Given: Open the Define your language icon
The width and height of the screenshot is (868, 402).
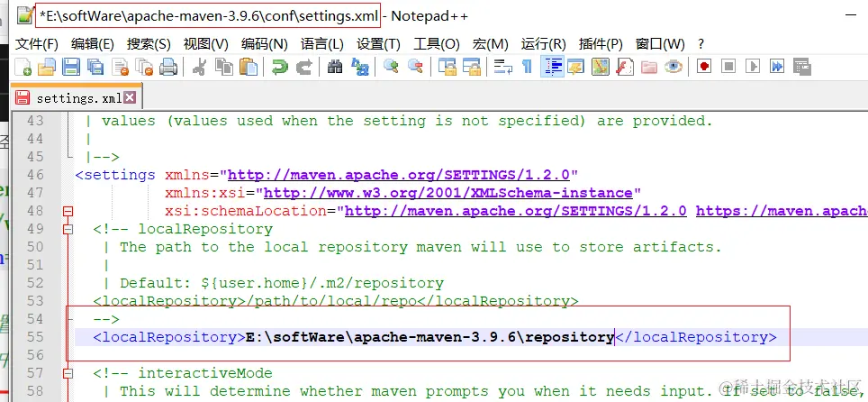Looking at the screenshot, I should point(575,67).
